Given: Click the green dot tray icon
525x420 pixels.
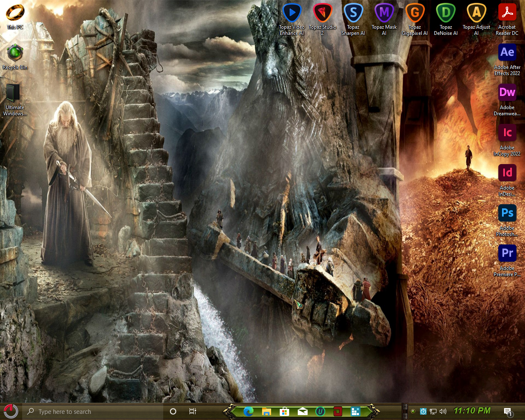Looking at the screenshot, I should tap(413, 411).
